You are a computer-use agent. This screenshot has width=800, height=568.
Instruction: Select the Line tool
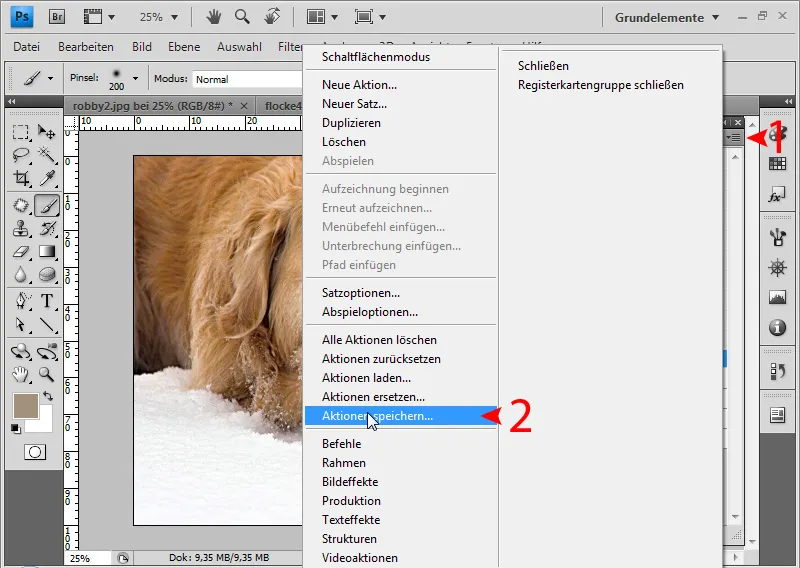pyautogui.click(x=47, y=324)
